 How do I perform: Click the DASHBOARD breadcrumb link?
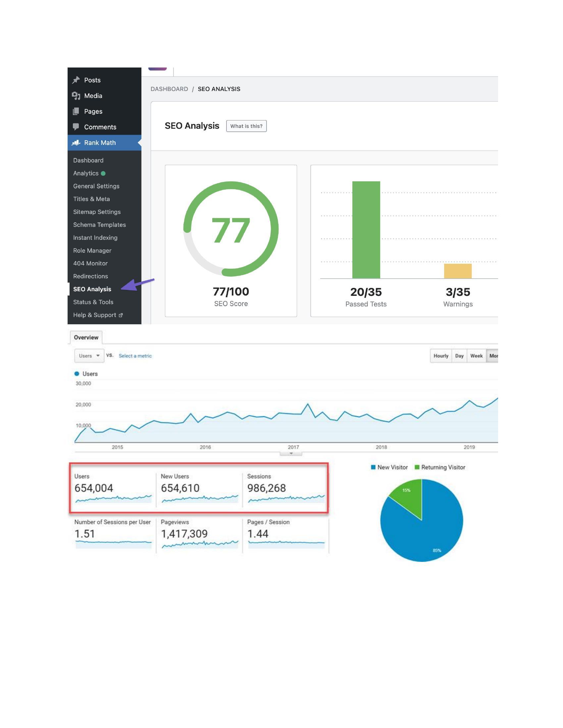pyautogui.click(x=169, y=89)
